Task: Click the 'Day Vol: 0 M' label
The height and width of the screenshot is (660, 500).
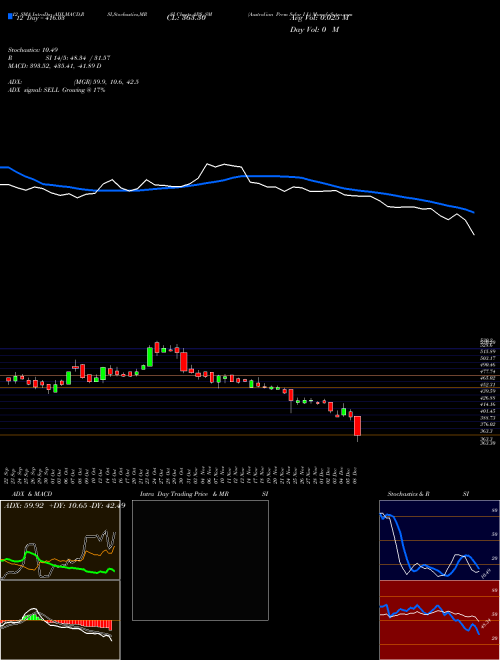Action: [314, 30]
